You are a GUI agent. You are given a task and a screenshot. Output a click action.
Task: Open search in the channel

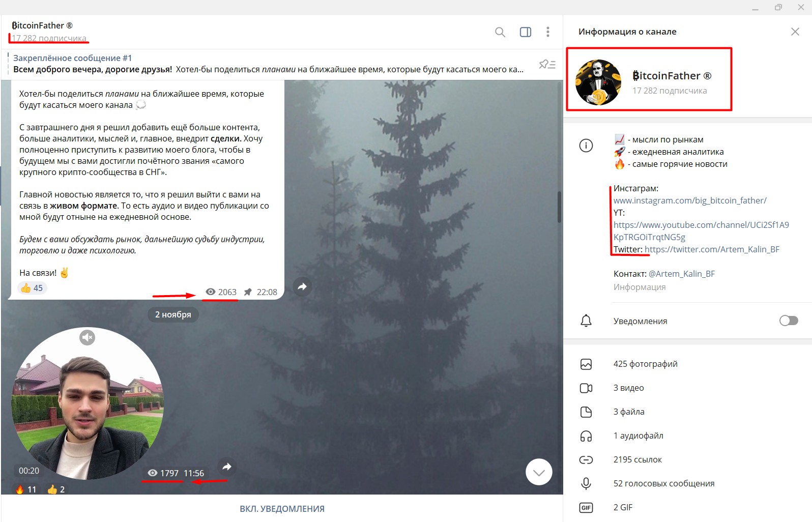click(500, 32)
